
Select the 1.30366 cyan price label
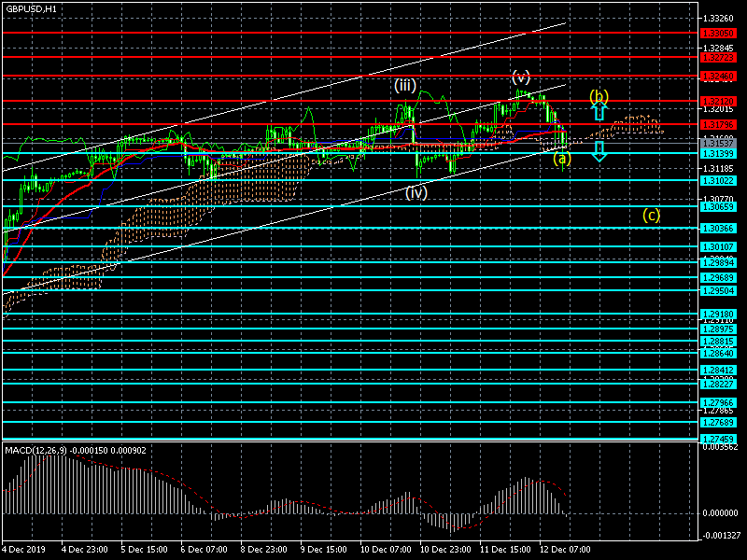click(x=718, y=228)
